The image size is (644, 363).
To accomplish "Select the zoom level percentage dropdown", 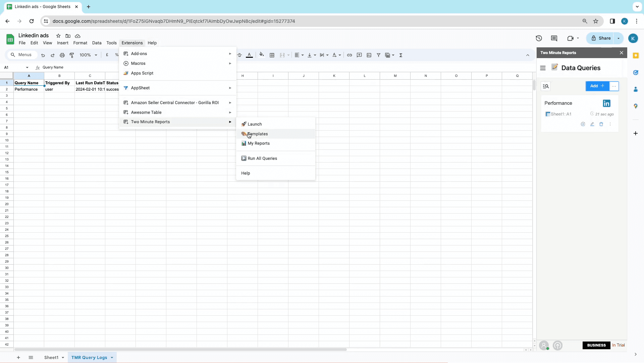I will pos(88,55).
